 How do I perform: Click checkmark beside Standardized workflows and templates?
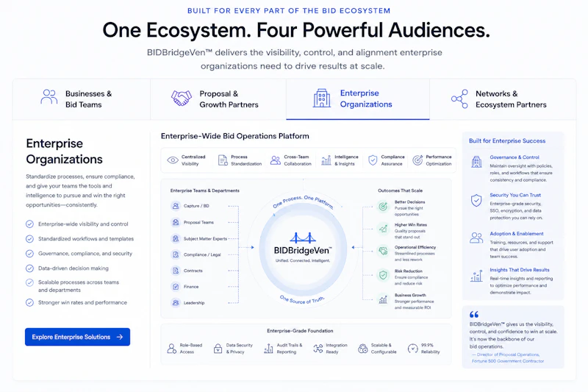29,238
